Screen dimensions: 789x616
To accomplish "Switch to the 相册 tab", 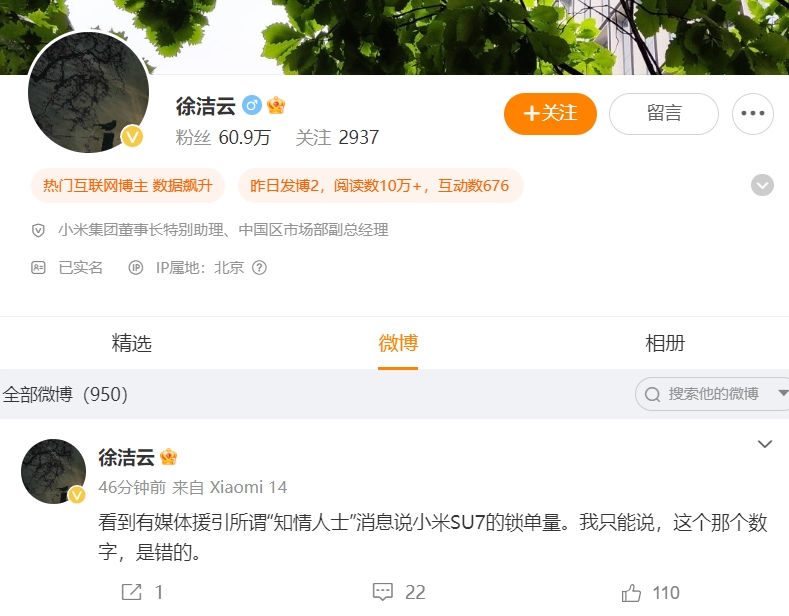I will 665,343.
